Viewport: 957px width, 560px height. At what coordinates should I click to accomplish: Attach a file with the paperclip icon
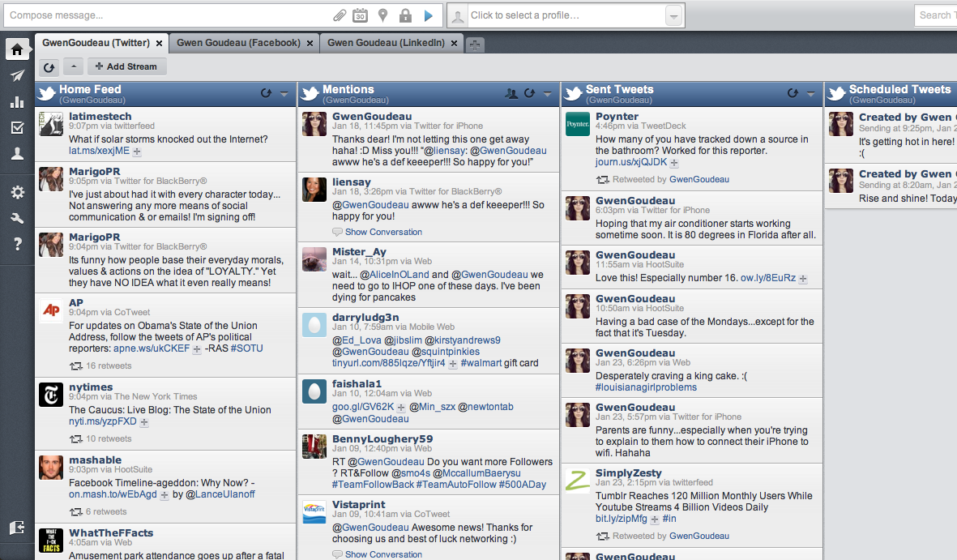click(340, 15)
